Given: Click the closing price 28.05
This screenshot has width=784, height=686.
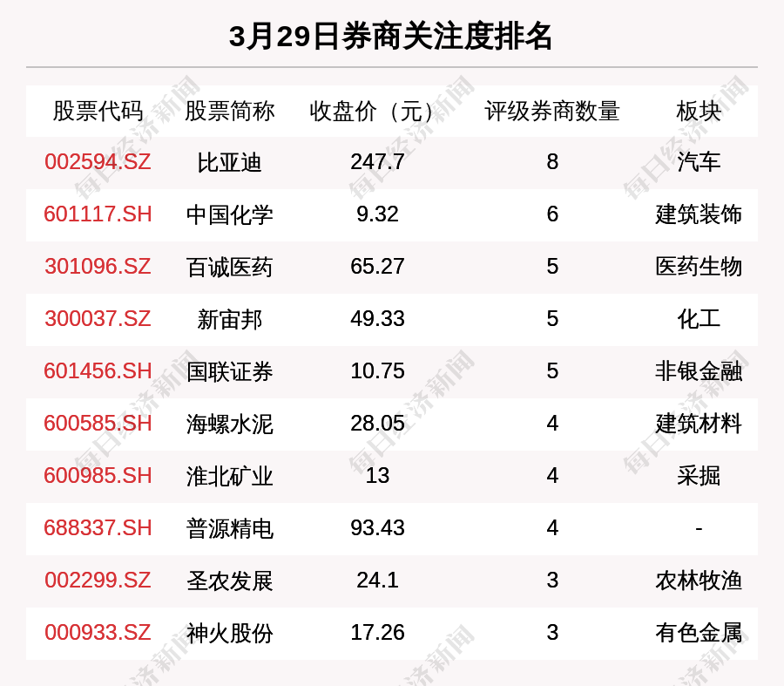Looking at the screenshot, I should click(x=377, y=424).
